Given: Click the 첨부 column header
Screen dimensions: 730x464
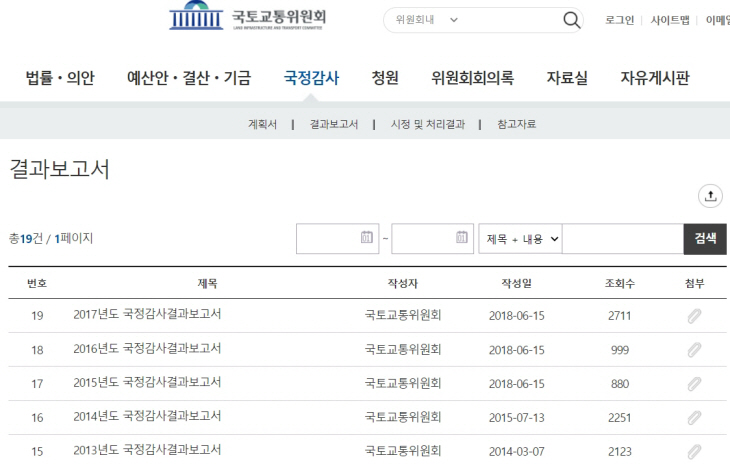Looking at the screenshot, I should pos(695,283).
